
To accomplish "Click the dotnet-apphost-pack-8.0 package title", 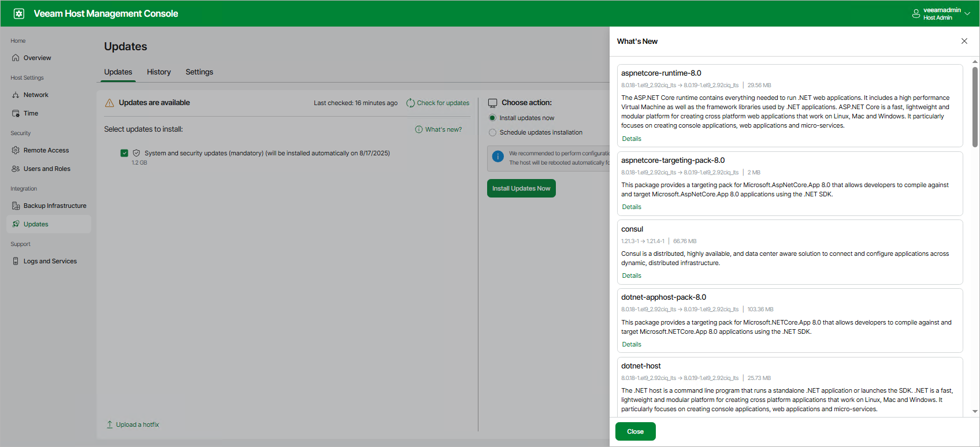I will (663, 297).
